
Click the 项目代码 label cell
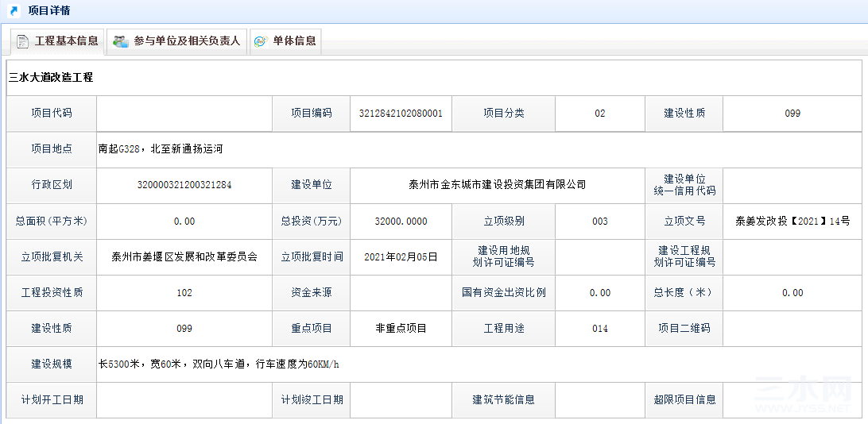tap(52, 114)
